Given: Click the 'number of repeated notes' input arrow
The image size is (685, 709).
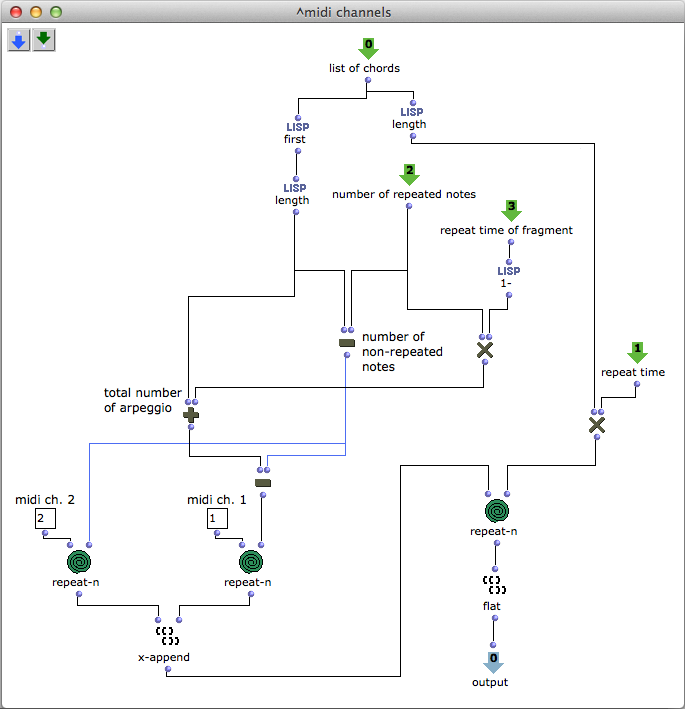Looking at the screenshot, I should [x=408, y=175].
